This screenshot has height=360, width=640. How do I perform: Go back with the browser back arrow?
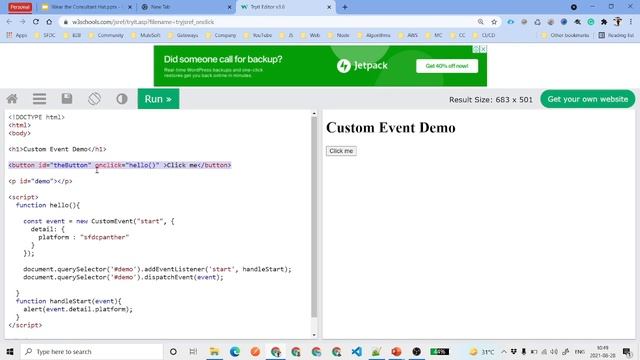(9, 22)
